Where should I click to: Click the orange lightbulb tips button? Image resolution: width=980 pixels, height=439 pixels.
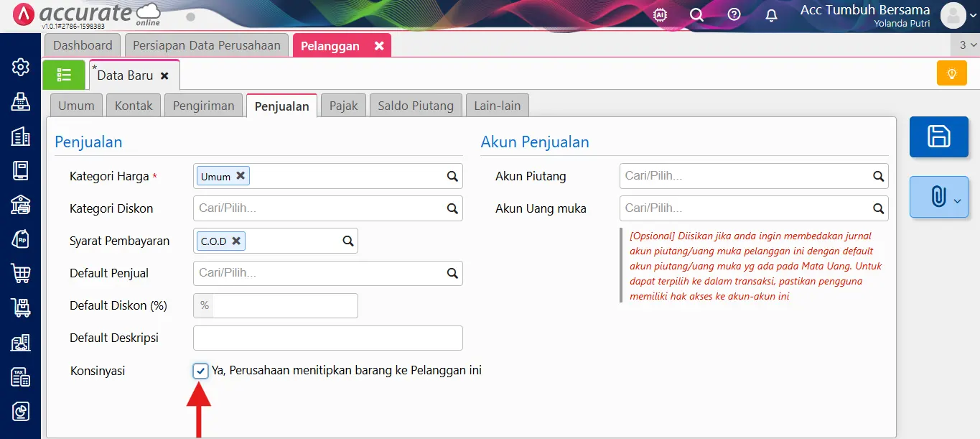(x=951, y=73)
